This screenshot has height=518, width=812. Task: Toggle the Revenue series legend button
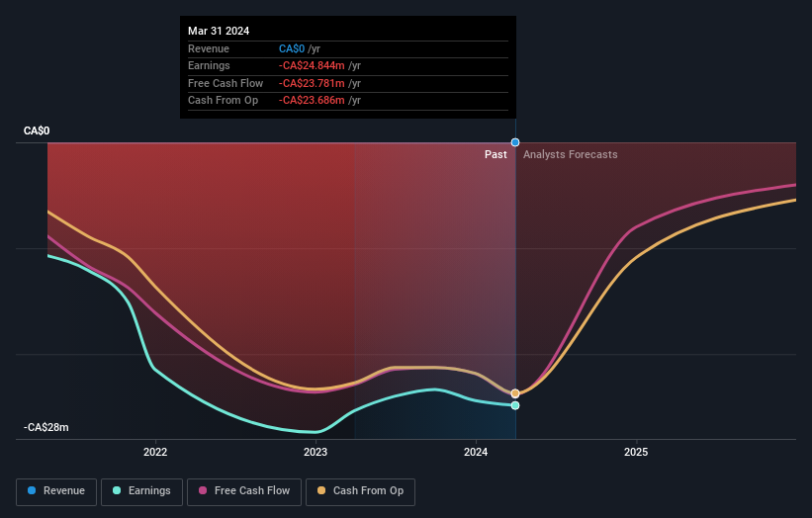pos(56,491)
